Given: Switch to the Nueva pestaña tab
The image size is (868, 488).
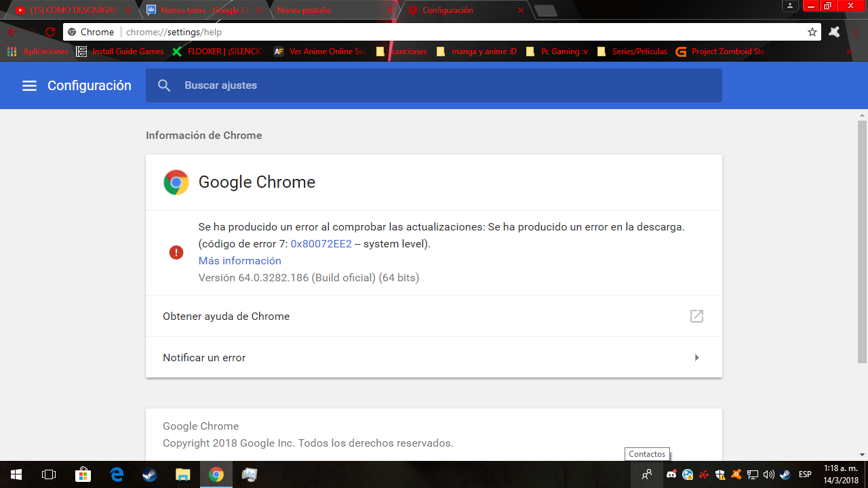Looking at the screenshot, I should (x=332, y=10).
